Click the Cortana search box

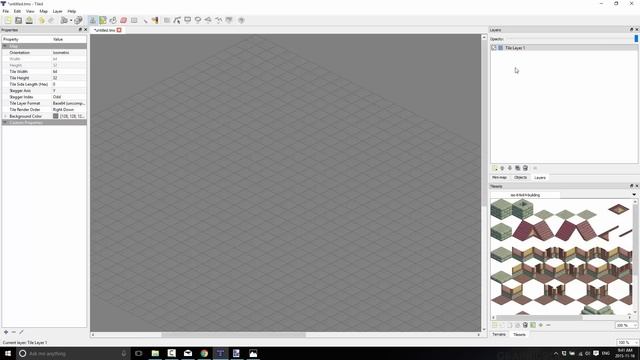pos(73,353)
